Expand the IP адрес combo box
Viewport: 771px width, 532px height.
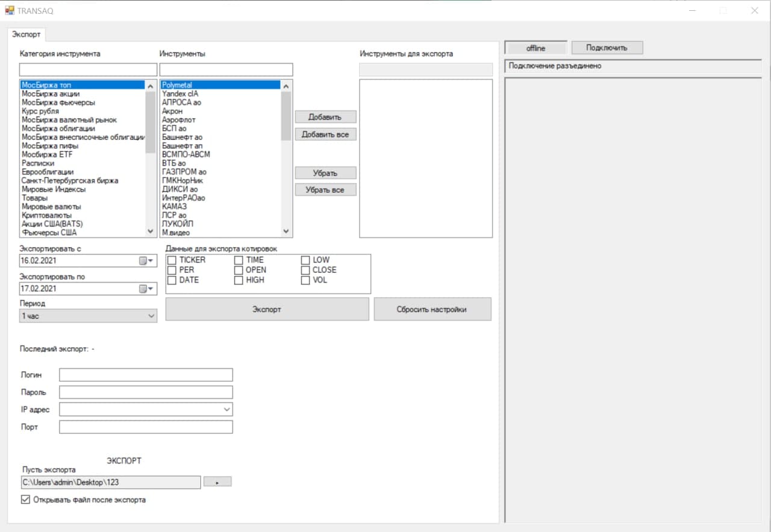(226, 410)
